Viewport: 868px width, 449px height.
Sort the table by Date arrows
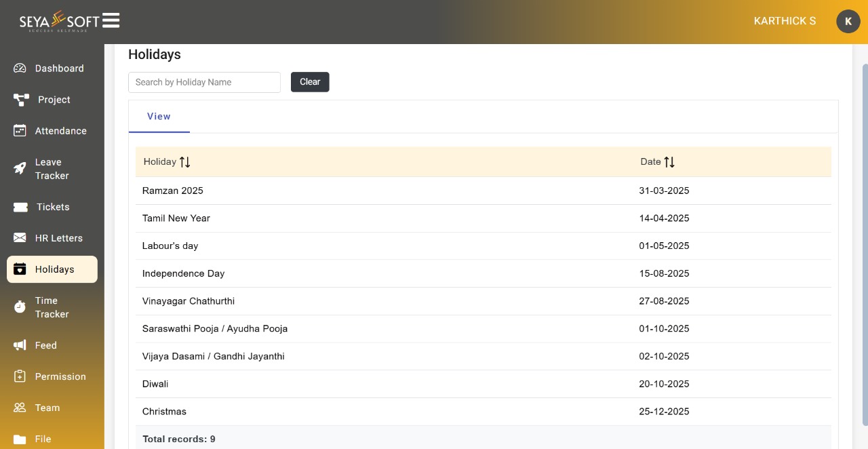[669, 162]
